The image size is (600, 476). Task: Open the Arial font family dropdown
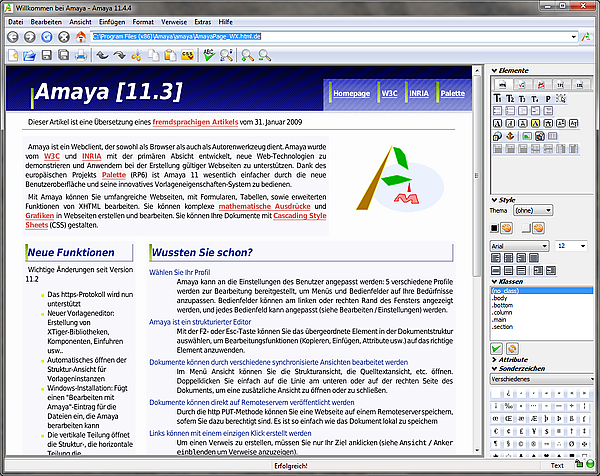pyautogui.click(x=519, y=244)
